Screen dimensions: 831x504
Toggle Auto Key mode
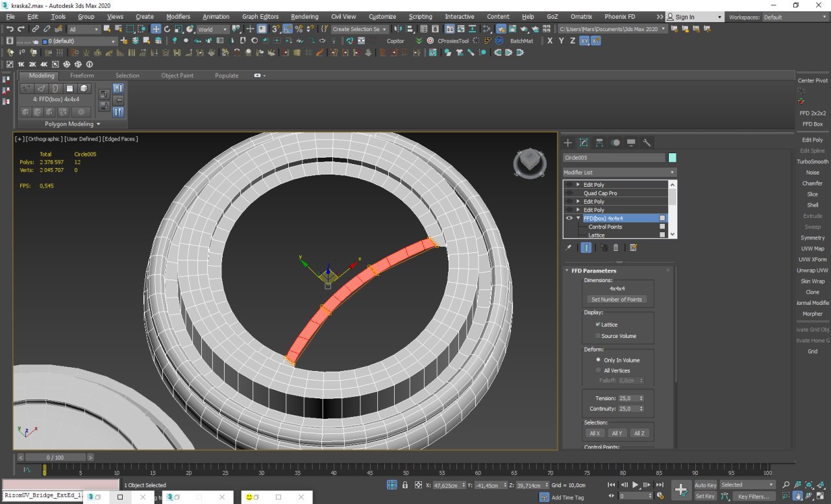[x=706, y=485]
